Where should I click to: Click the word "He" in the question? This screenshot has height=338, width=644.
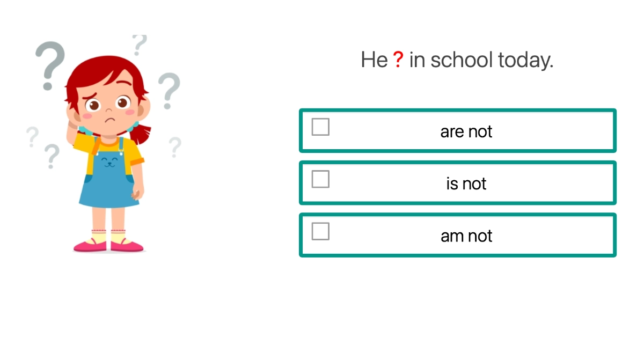click(x=374, y=60)
